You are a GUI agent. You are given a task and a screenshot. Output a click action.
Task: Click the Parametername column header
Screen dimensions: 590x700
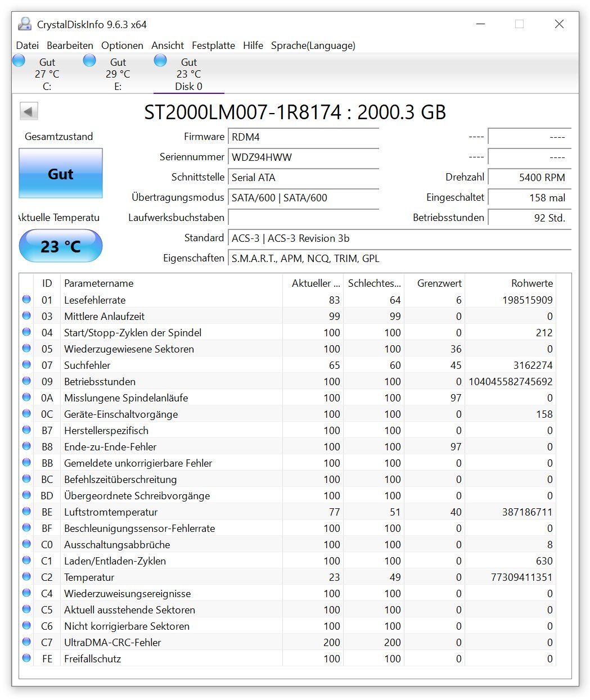[171, 283]
